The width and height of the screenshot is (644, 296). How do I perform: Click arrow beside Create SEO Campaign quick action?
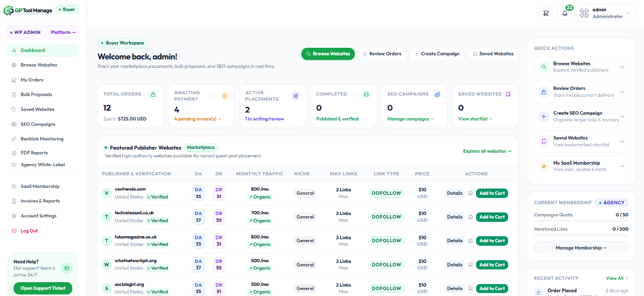coord(621,117)
